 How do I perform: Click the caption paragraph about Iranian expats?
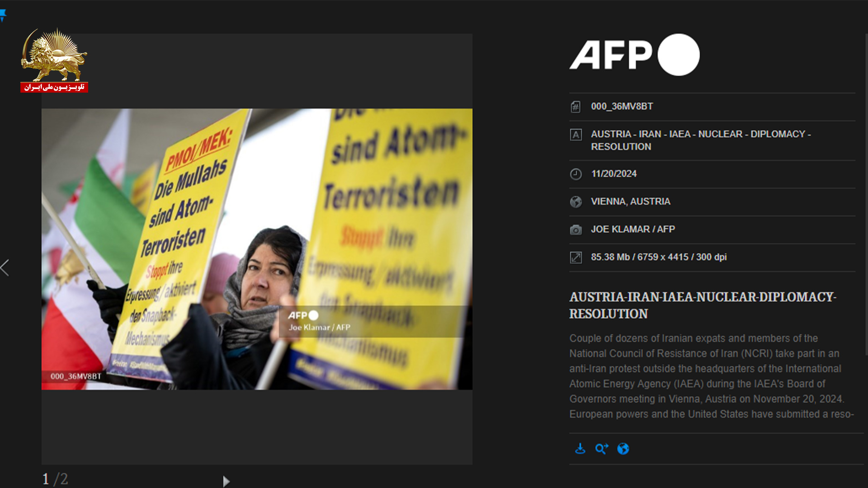(x=712, y=376)
